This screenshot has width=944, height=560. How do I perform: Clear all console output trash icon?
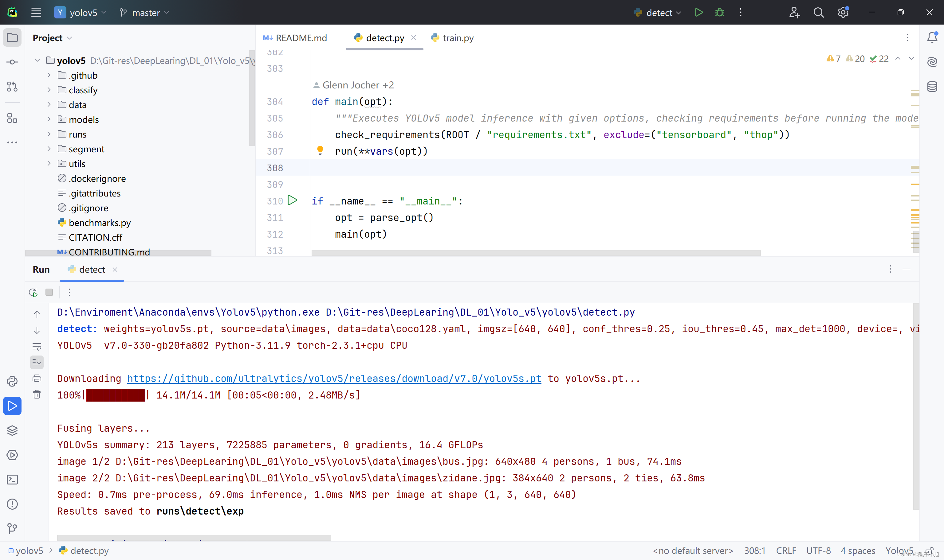point(37,394)
